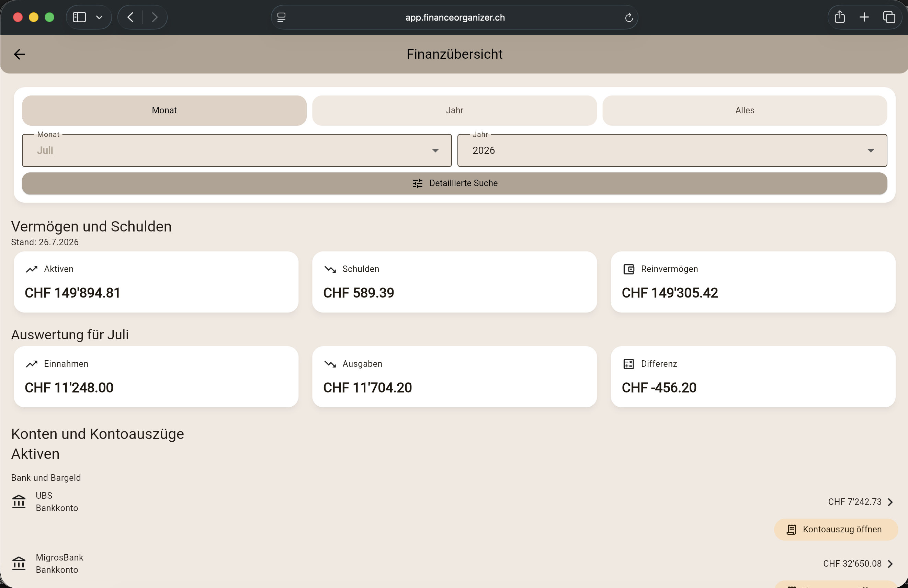Click the receipt icon on Kontoauszug öffnen
This screenshot has height=588, width=908.
click(x=791, y=530)
